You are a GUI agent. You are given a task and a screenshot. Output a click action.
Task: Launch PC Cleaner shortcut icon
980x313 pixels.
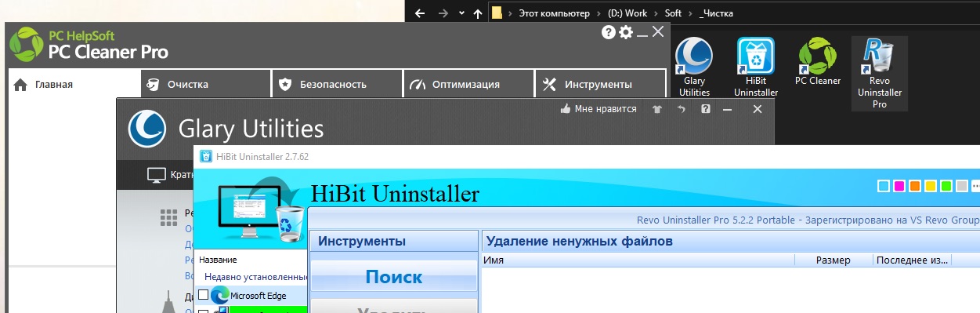click(818, 62)
